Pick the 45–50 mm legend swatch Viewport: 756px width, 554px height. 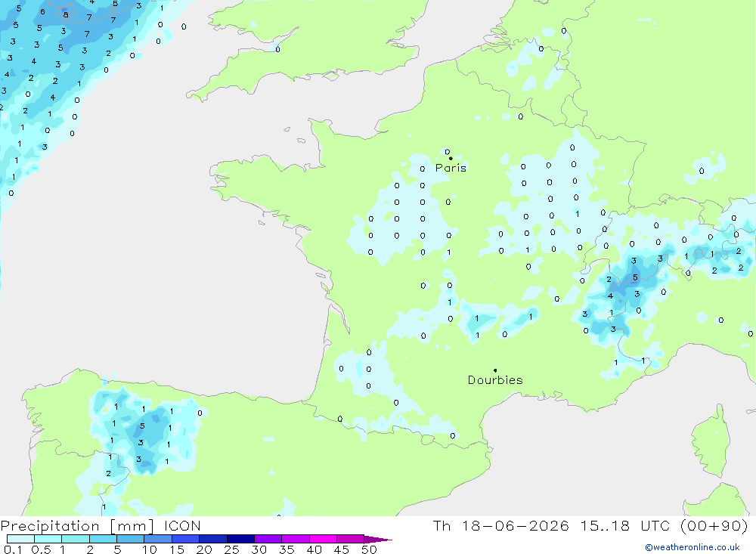[x=351, y=539]
